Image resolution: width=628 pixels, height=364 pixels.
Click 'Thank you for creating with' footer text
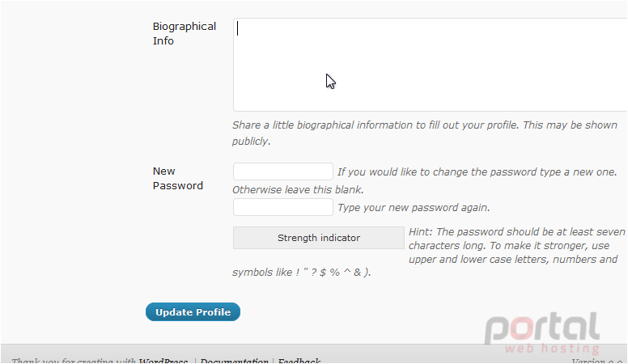click(74, 361)
